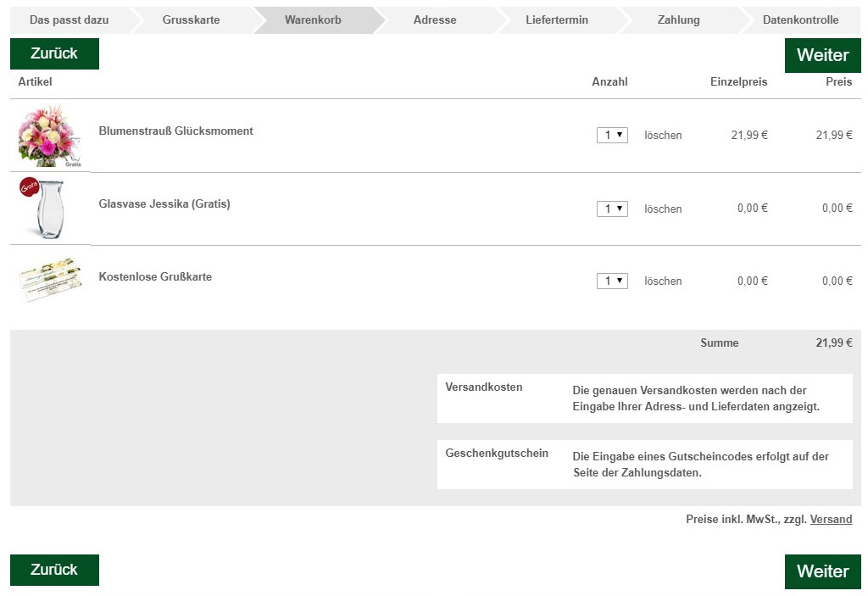Follow the Versand link under prices

[x=831, y=520]
